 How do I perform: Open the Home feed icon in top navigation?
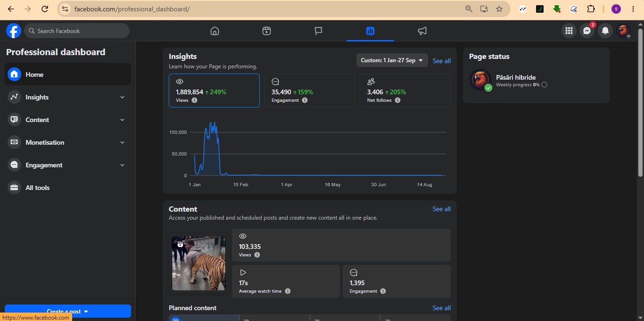pyautogui.click(x=215, y=31)
